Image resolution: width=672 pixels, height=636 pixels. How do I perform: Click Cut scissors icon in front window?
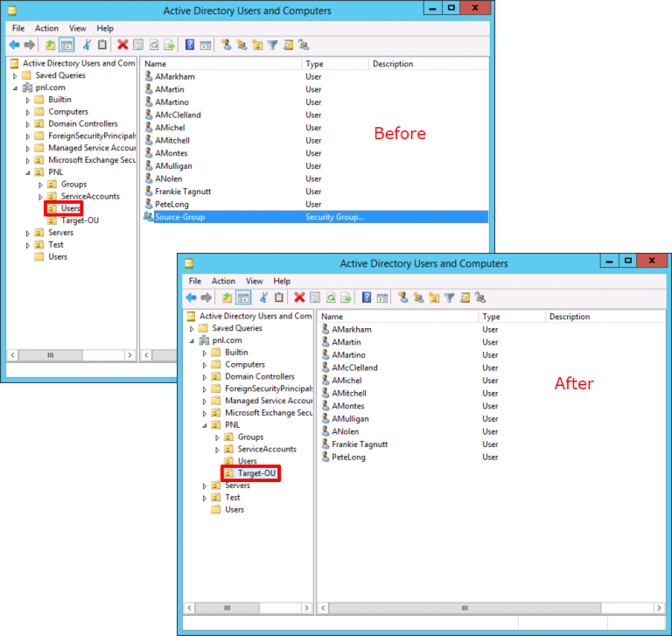click(263, 297)
